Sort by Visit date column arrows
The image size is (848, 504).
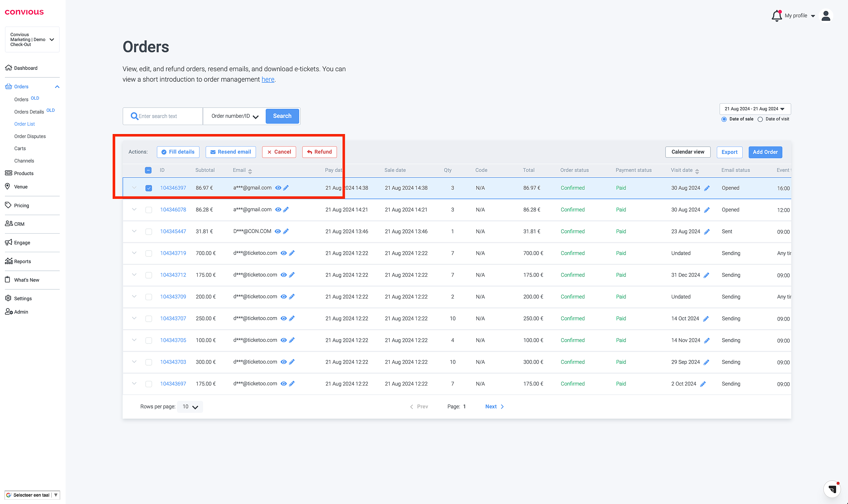(x=697, y=171)
